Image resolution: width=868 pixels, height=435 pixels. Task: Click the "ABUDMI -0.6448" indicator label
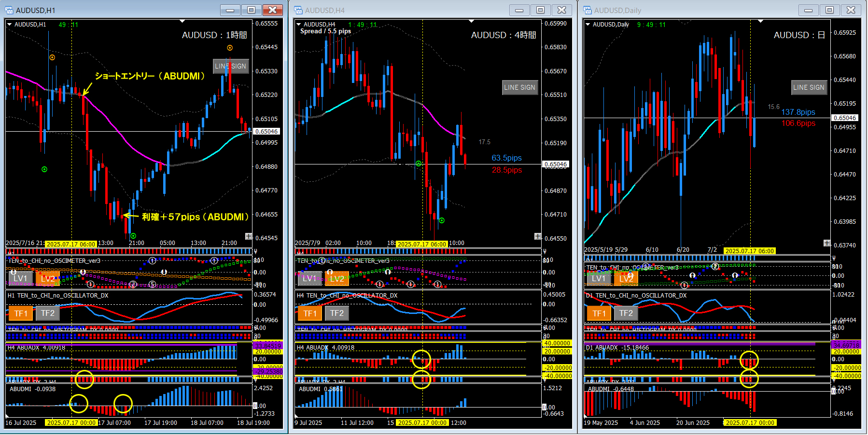(x=611, y=389)
